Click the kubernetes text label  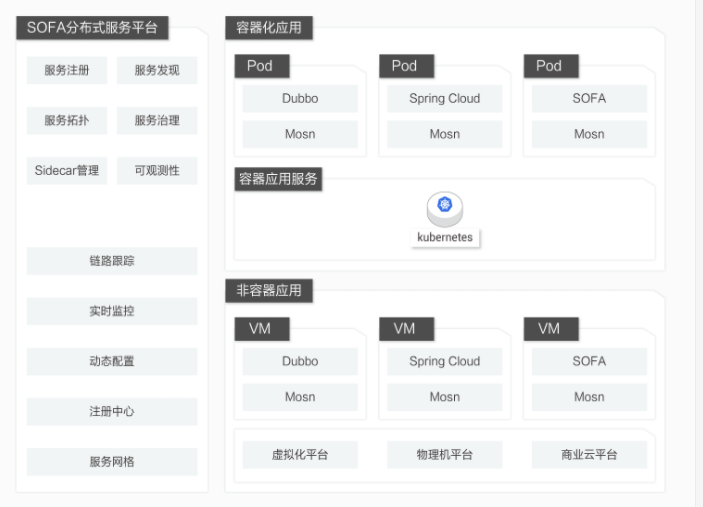click(x=445, y=237)
